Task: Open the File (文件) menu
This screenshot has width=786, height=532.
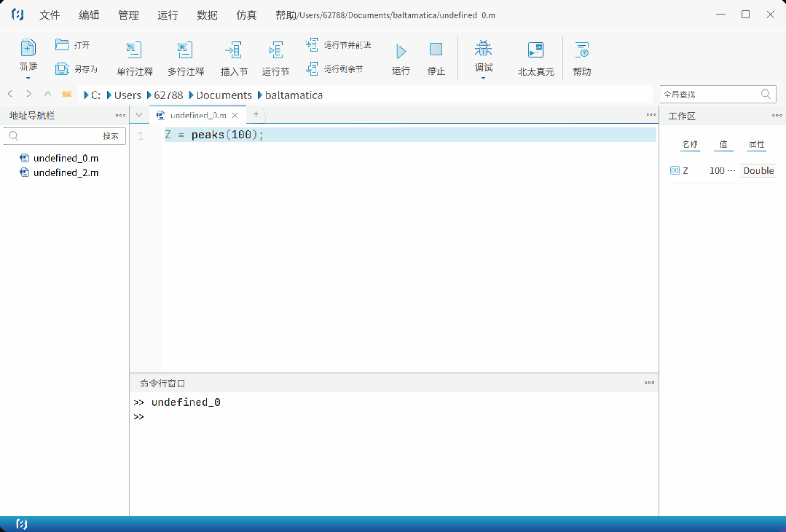Action: coord(50,15)
